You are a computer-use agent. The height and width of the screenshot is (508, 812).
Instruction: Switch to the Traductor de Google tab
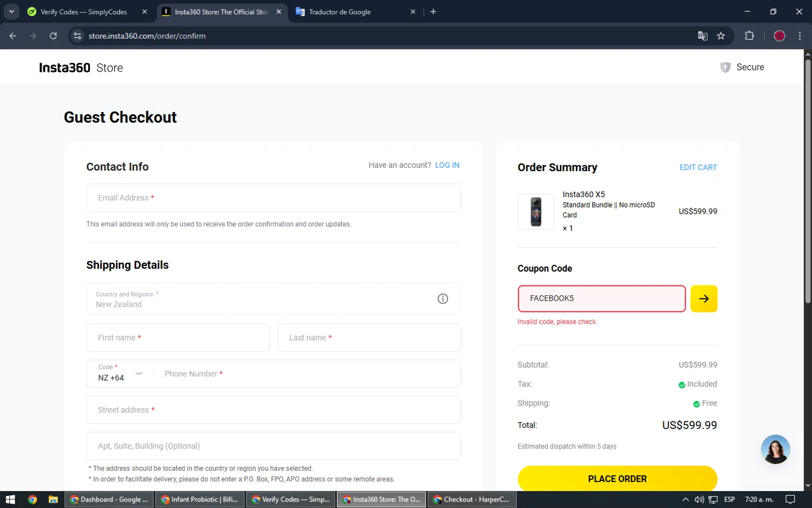pos(355,11)
